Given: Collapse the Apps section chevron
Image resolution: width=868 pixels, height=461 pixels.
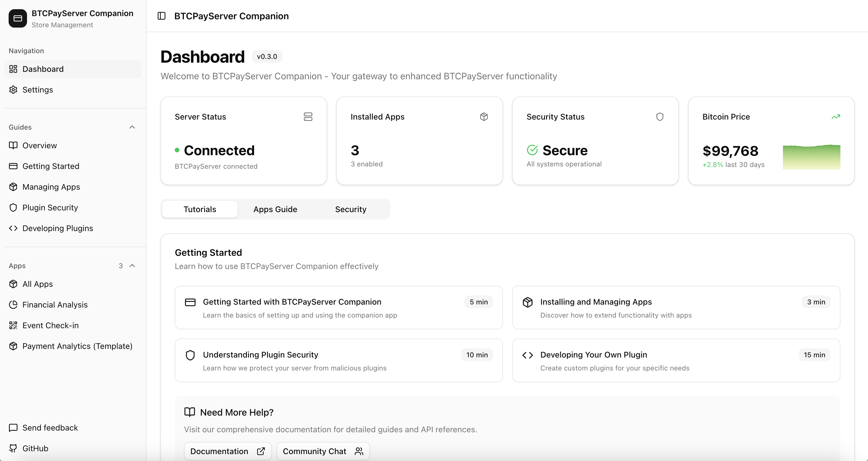Looking at the screenshot, I should pos(132,266).
